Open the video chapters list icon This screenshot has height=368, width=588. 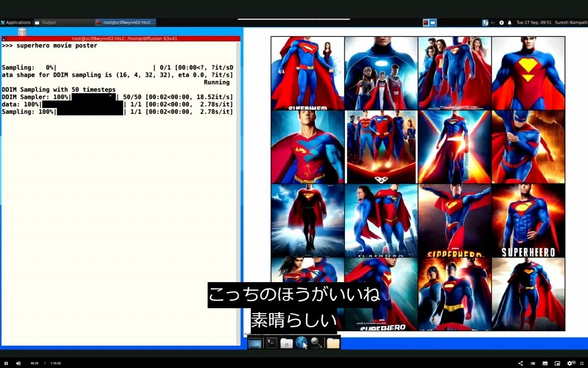tap(533, 363)
